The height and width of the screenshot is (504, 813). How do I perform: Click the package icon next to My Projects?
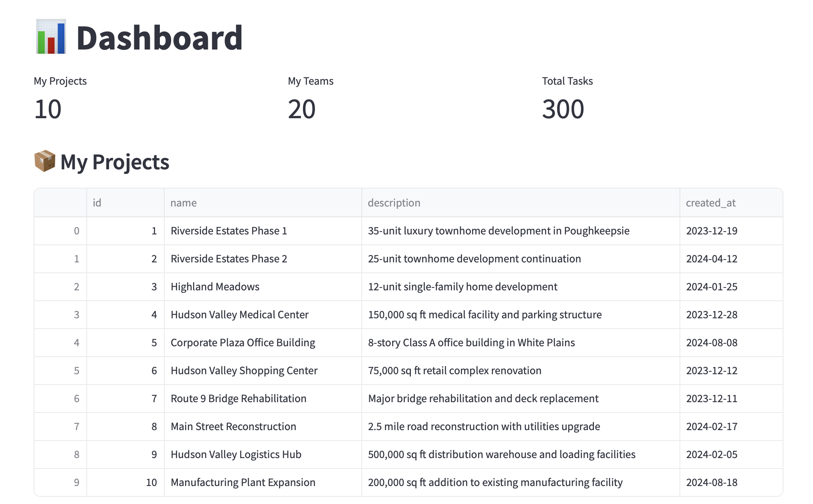pyautogui.click(x=45, y=162)
